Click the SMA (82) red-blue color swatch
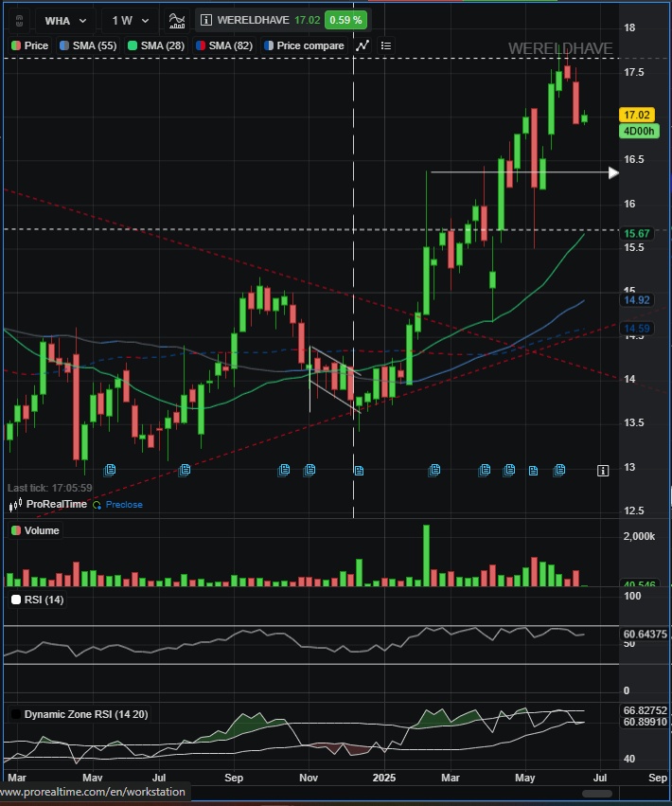 201,45
